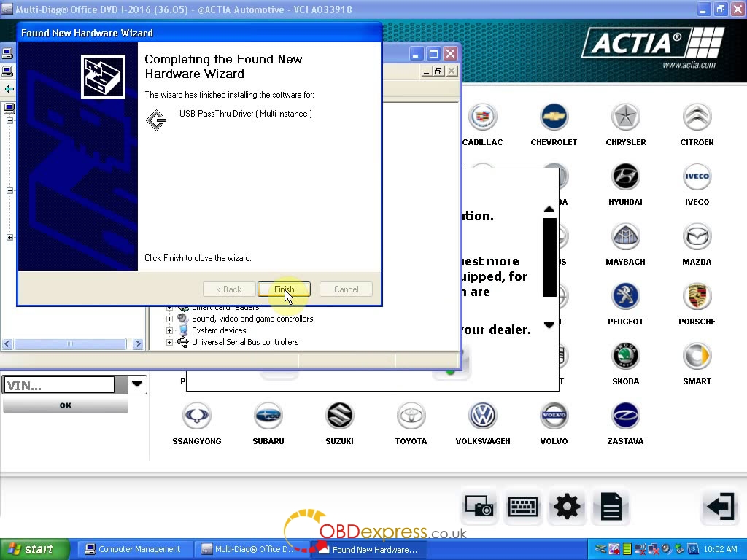Click Finish to close the wizard
747x560 pixels.
[x=284, y=289]
